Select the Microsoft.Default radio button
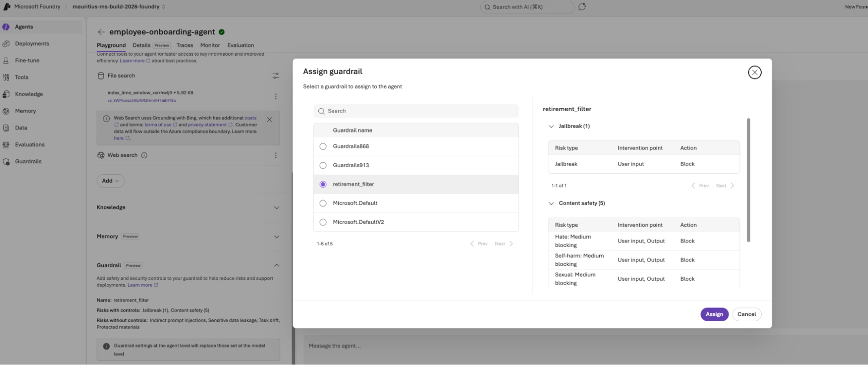This screenshot has height=365, width=868. 323,203
